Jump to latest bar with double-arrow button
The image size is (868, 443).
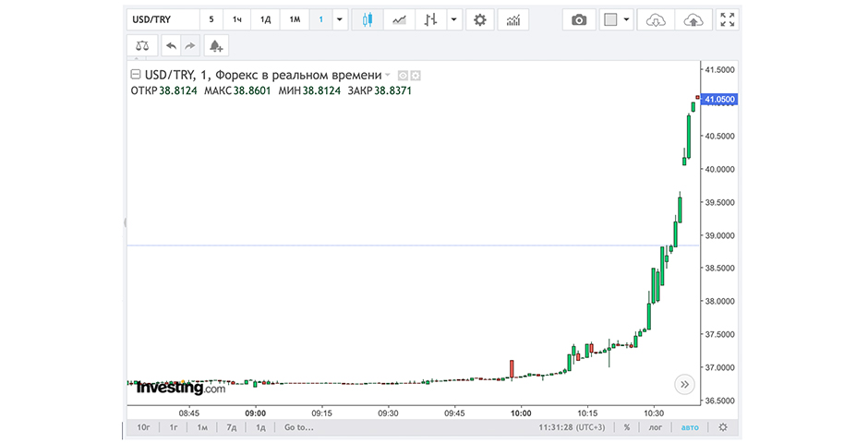pyautogui.click(x=684, y=384)
